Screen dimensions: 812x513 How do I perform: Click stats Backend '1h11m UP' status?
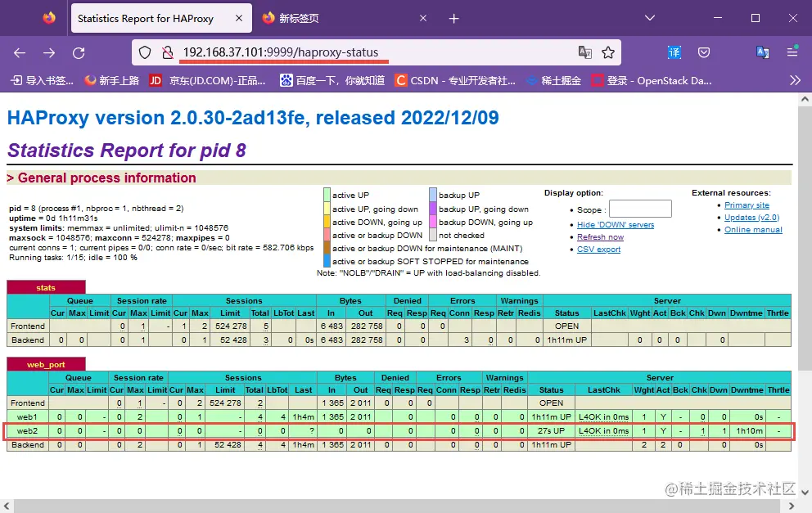566,340
